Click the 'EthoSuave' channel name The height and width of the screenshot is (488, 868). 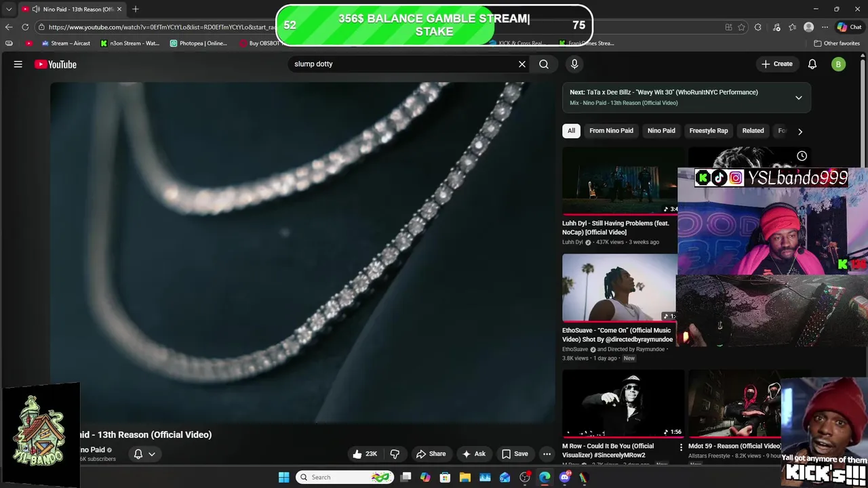[x=575, y=349]
